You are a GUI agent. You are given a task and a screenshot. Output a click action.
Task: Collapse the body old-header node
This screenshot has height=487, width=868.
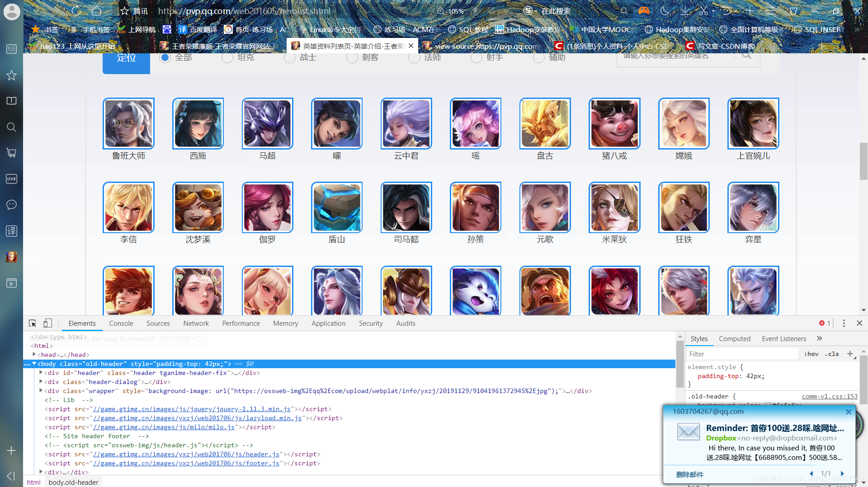click(34, 364)
